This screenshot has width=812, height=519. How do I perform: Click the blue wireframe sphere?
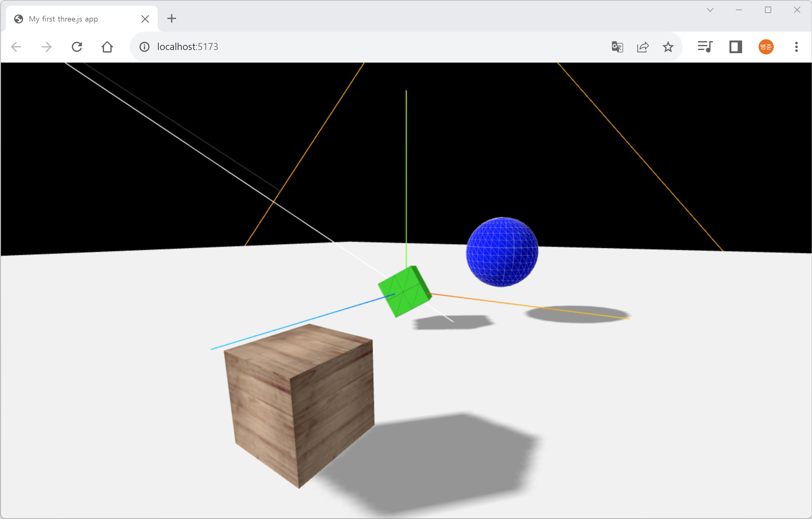502,252
